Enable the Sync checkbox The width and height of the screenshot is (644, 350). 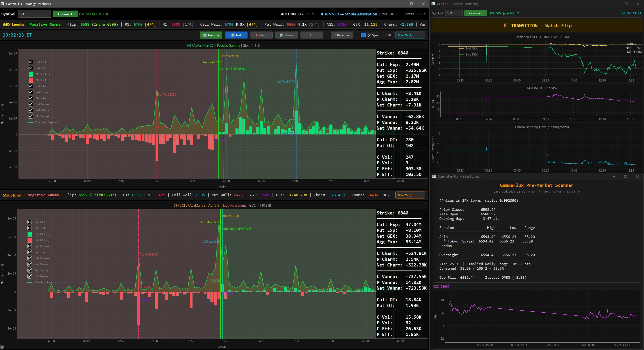pyautogui.click(x=363, y=35)
